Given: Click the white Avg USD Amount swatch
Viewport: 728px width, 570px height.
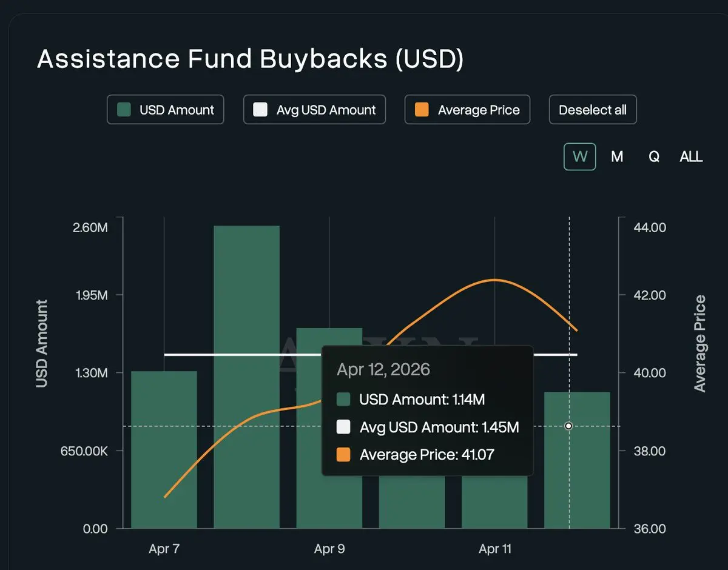Looking at the screenshot, I should point(260,110).
